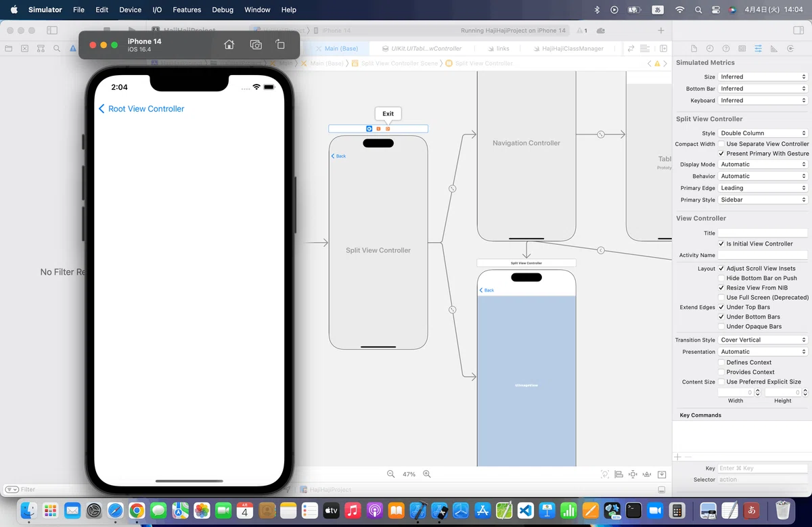Show the File inspector
This screenshot has height=527, width=812.
pos(694,49)
